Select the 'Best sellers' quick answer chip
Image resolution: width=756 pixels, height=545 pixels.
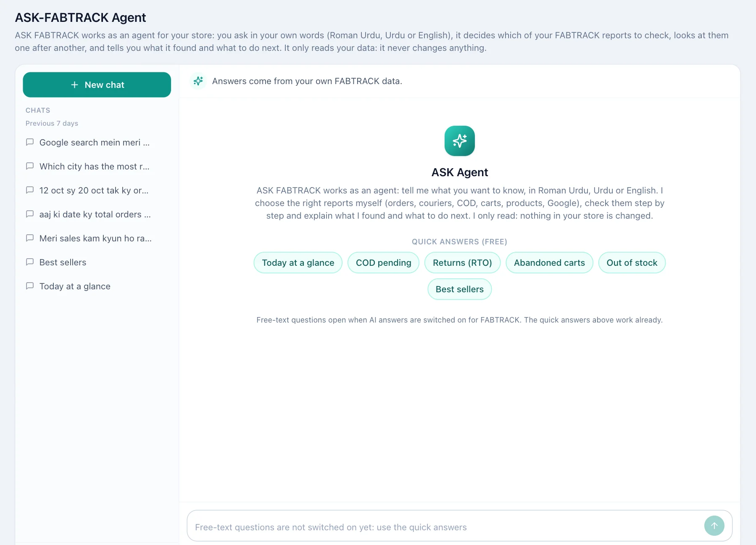(x=460, y=289)
